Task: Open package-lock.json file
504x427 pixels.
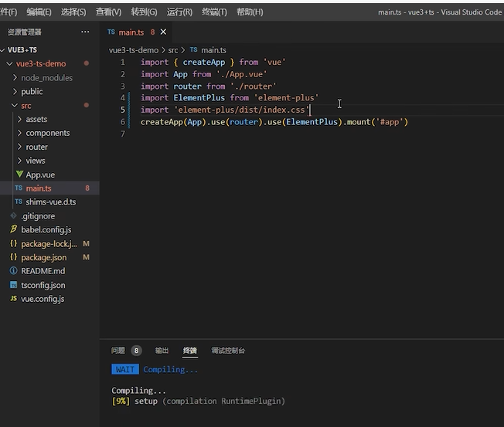Action: [49, 244]
